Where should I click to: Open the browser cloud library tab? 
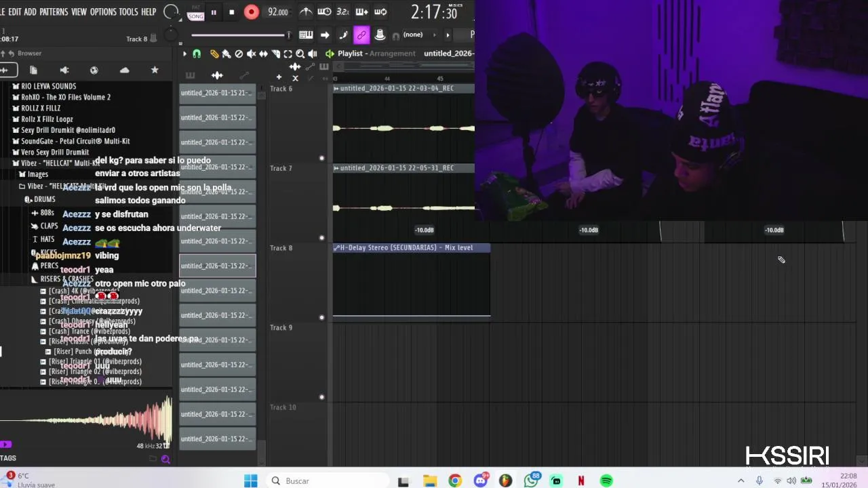pyautogui.click(x=124, y=70)
